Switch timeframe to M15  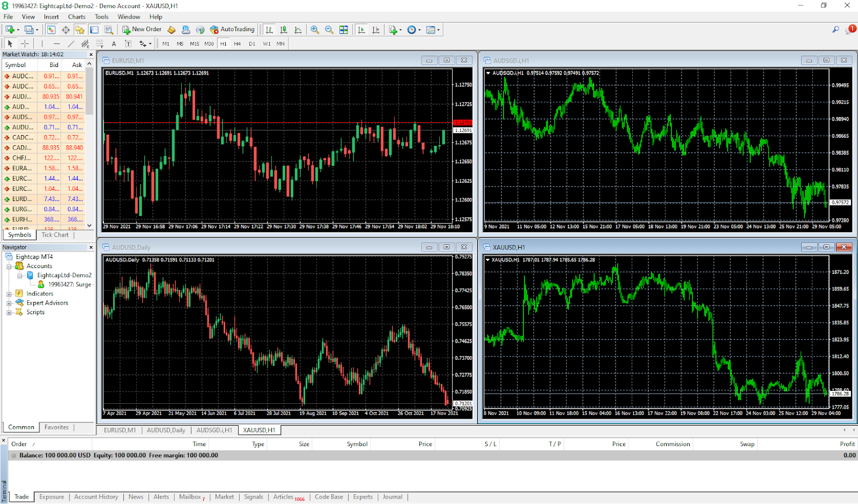coord(194,44)
